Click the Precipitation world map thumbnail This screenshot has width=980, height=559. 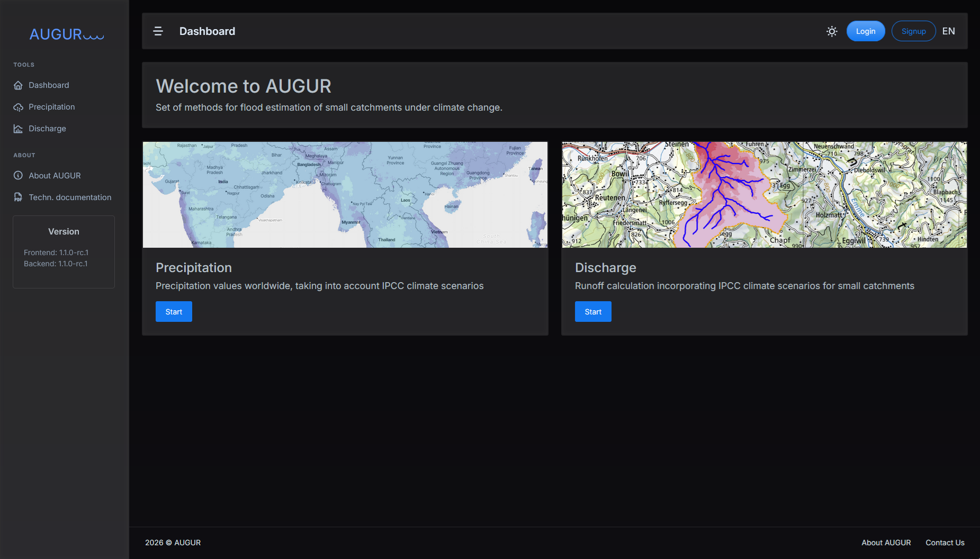click(345, 195)
